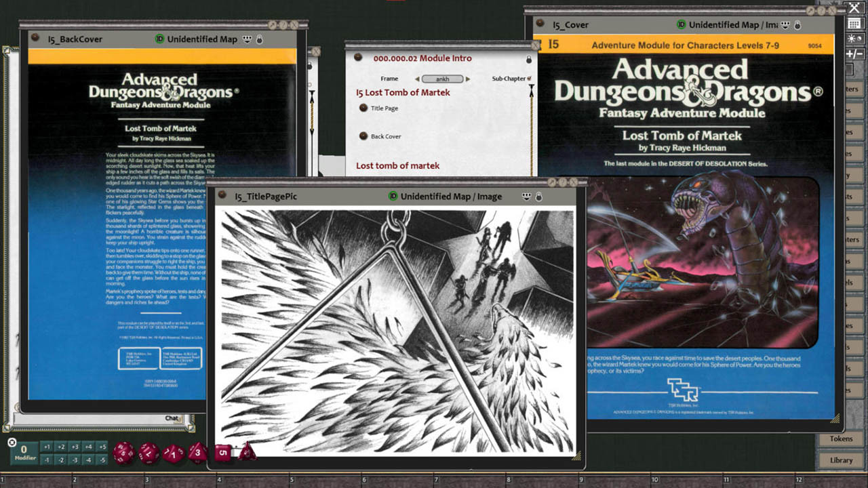
Task: Add the +3 modifier button
Action: click(75, 447)
